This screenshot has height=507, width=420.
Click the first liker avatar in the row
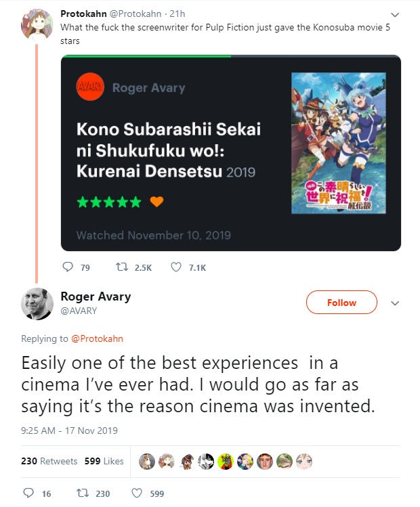click(146, 461)
